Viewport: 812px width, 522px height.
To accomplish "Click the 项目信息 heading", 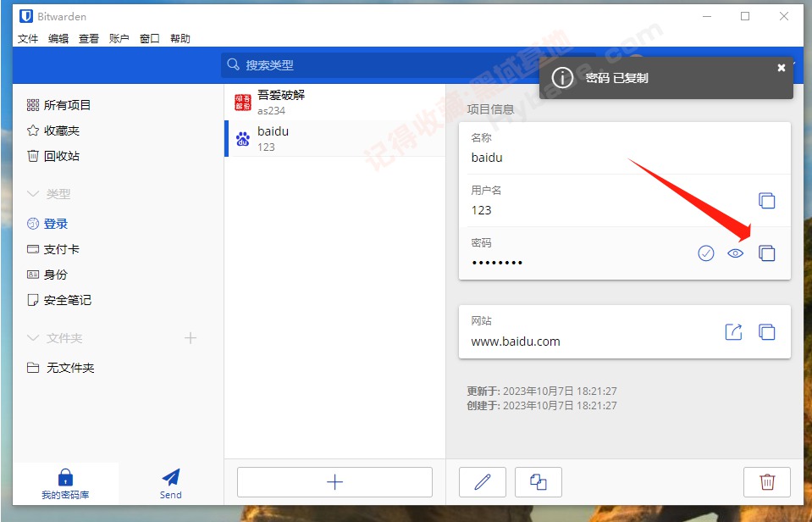I will 490,108.
